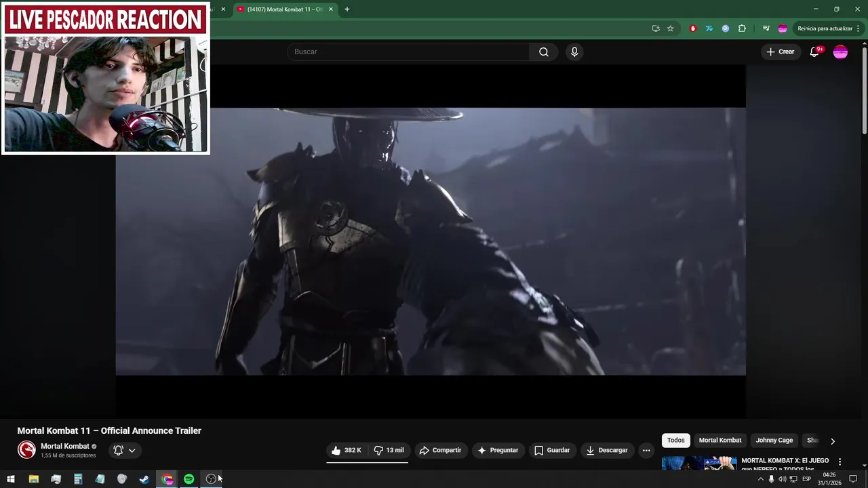Open File Explorer from the taskbar
868x488 pixels.
33,479
